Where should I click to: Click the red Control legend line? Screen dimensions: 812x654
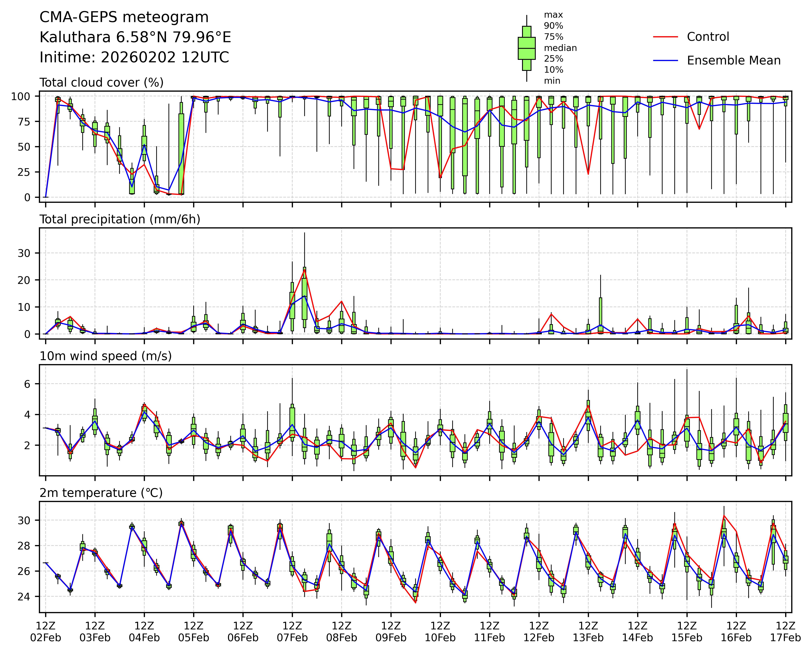665,37
